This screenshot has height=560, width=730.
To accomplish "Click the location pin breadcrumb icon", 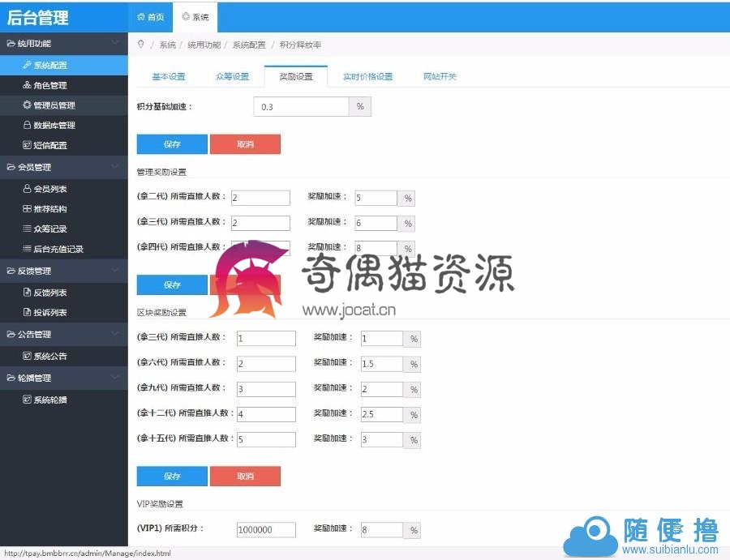I will pyautogui.click(x=141, y=45).
